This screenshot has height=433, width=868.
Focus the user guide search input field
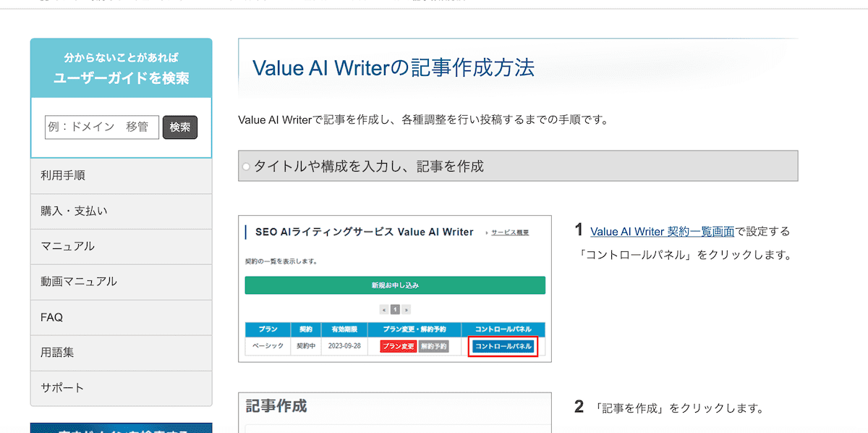[x=102, y=127]
